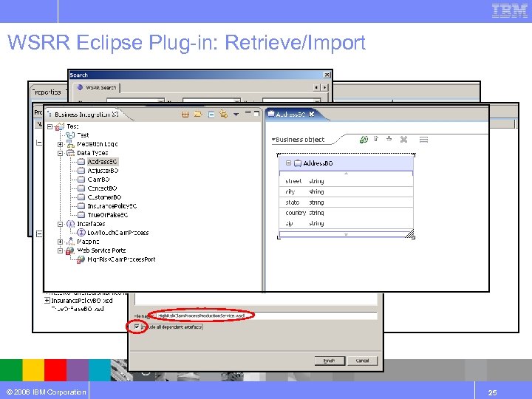
Task: Click tab scroll right arrow in Search dialog
Action: (x=324, y=87)
